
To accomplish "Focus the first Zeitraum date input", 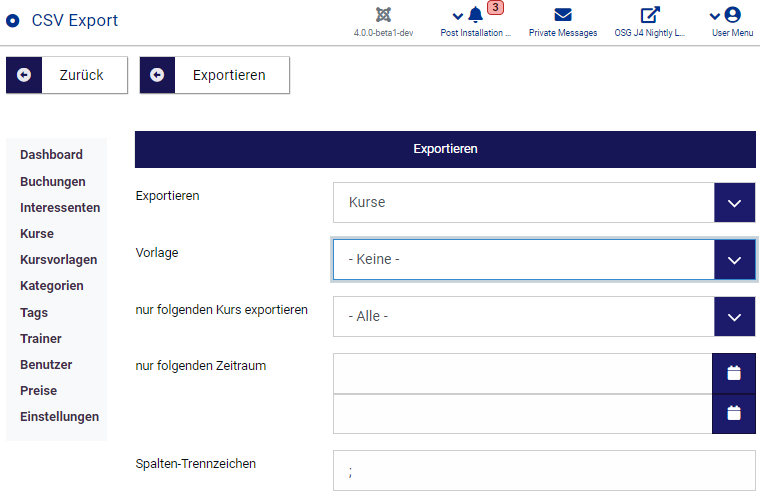I will (x=522, y=373).
